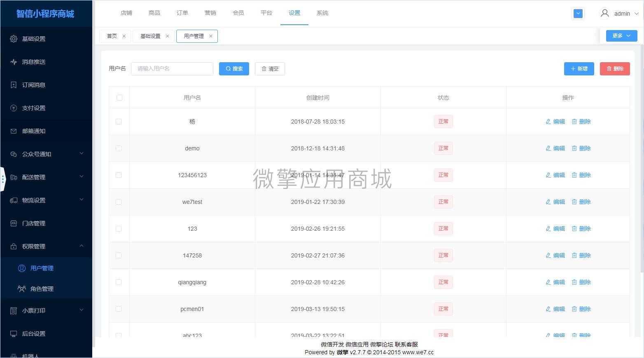Click the 用户管理 user icon

click(22, 268)
